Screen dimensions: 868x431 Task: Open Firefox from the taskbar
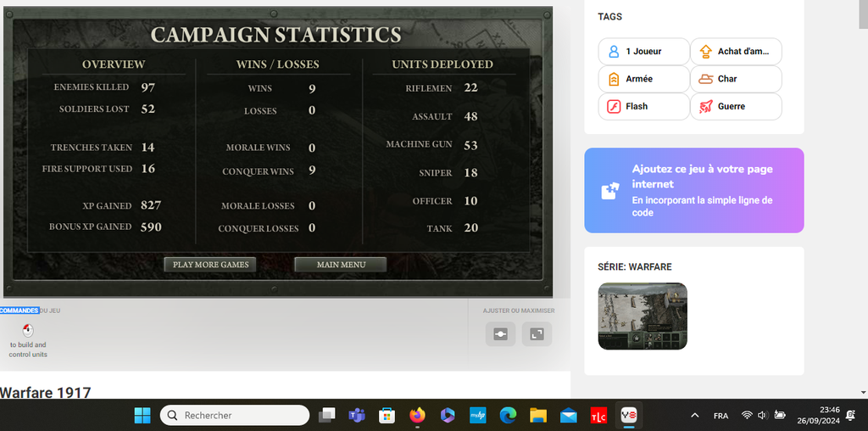(x=416, y=415)
